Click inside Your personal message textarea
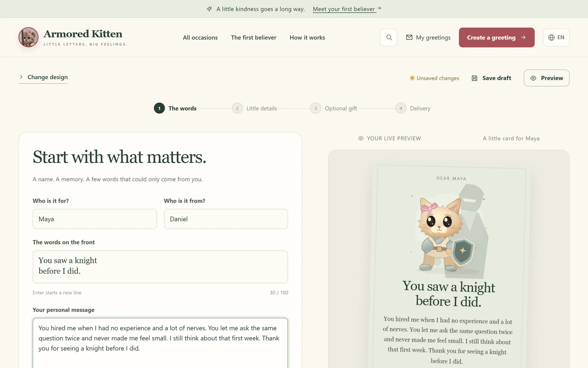This screenshot has height=368, width=588. click(x=160, y=343)
